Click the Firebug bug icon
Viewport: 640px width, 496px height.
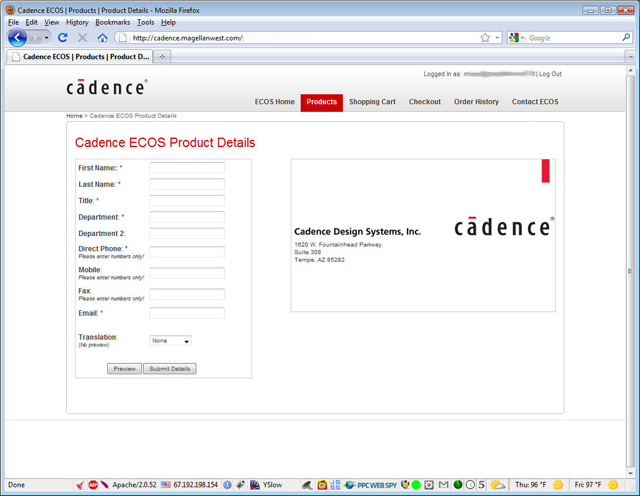(241, 485)
